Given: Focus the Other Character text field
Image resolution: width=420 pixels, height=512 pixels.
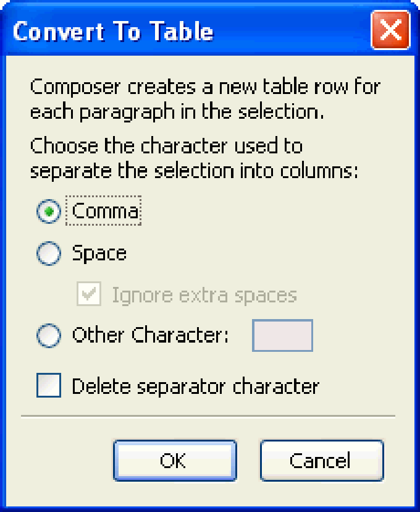Looking at the screenshot, I should [x=282, y=336].
